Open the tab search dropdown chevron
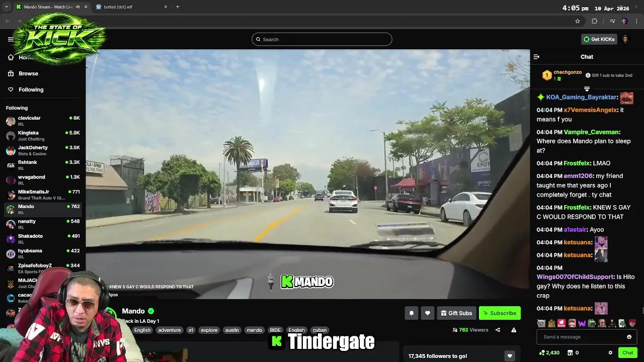The width and height of the screenshot is (644, 362). pos(6,7)
